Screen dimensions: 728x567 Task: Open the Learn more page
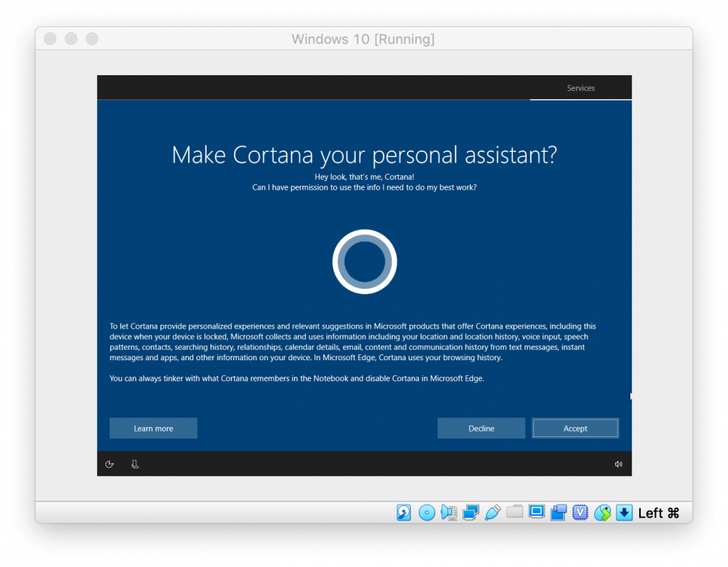(153, 428)
